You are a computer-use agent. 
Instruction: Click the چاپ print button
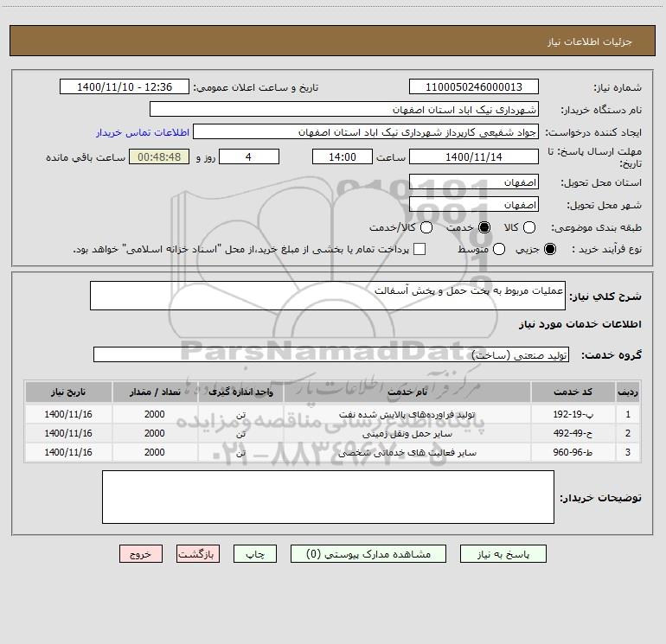(255, 554)
